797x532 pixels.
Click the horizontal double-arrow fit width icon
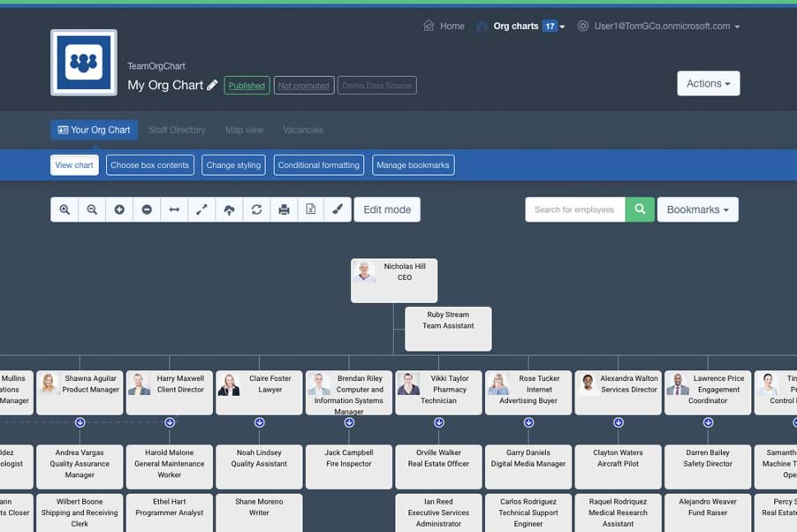pos(174,209)
